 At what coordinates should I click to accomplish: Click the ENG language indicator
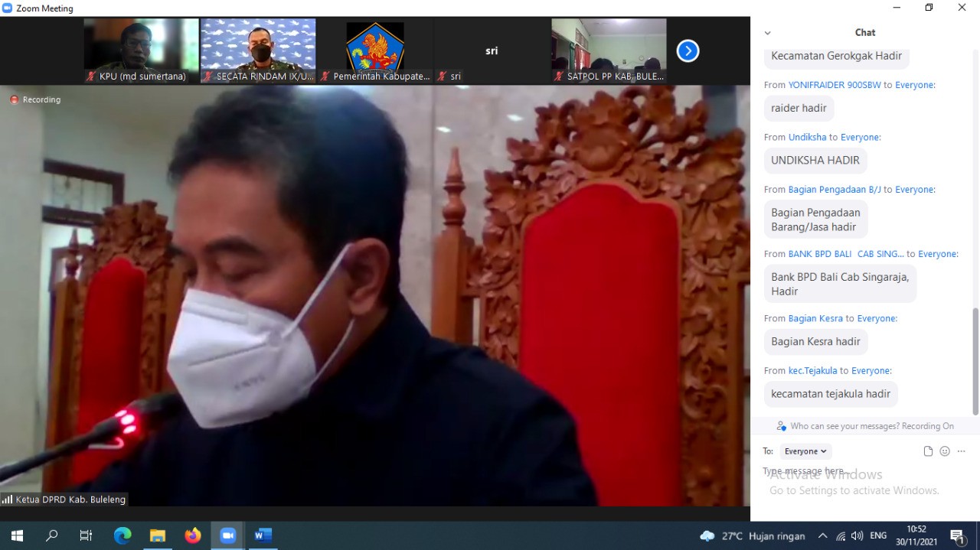pyautogui.click(x=878, y=536)
